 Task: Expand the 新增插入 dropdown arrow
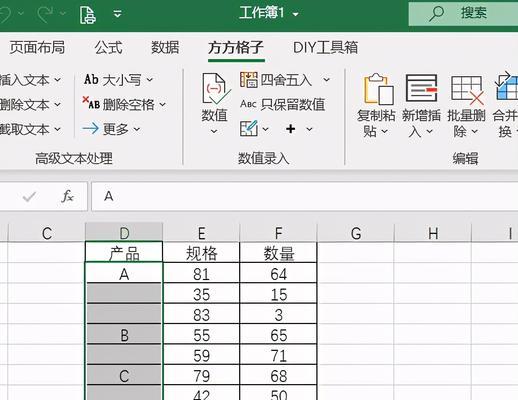coord(430,131)
